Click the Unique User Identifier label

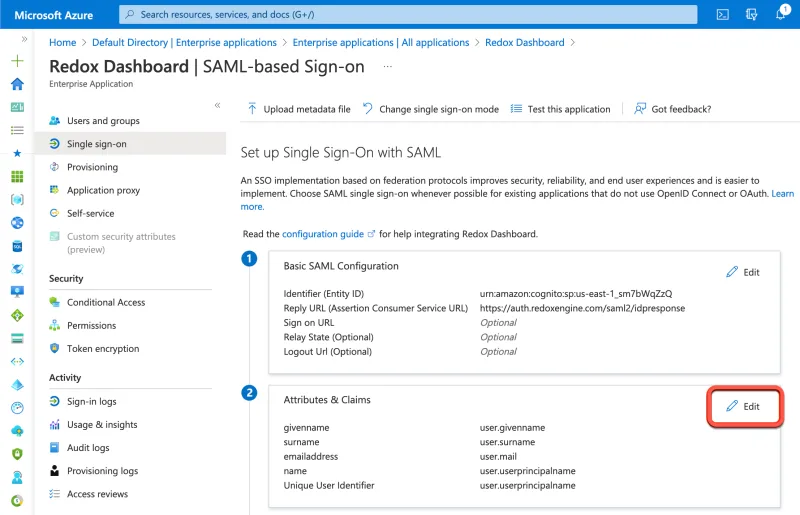pyautogui.click(x=329, y=485)
